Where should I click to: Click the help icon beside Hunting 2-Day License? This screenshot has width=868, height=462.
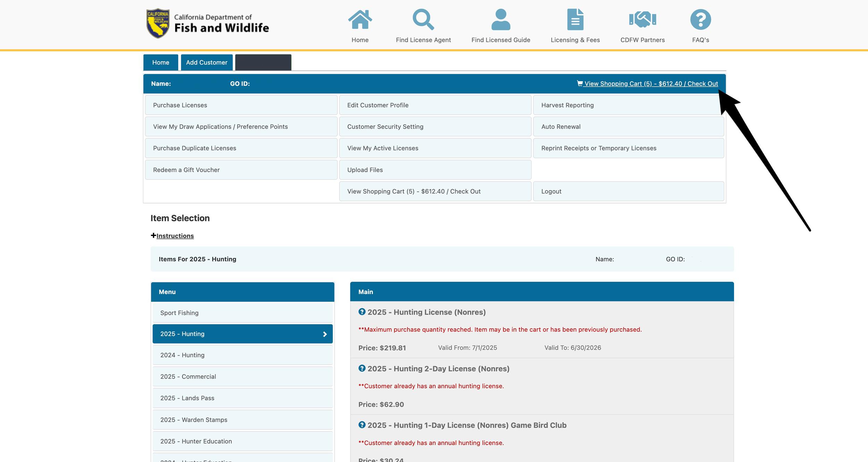coord(362,368)
